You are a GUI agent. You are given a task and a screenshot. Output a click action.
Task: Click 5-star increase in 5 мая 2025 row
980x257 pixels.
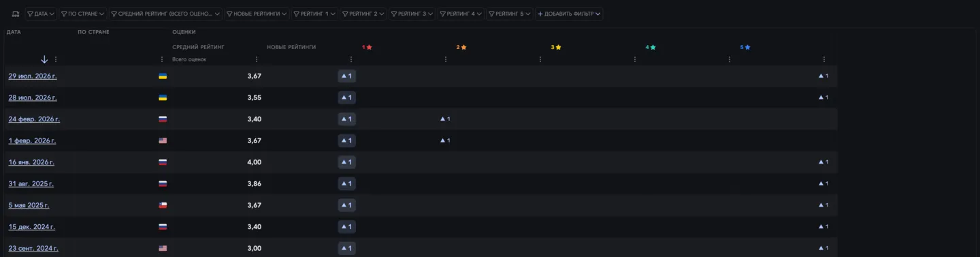pos(823,205)
